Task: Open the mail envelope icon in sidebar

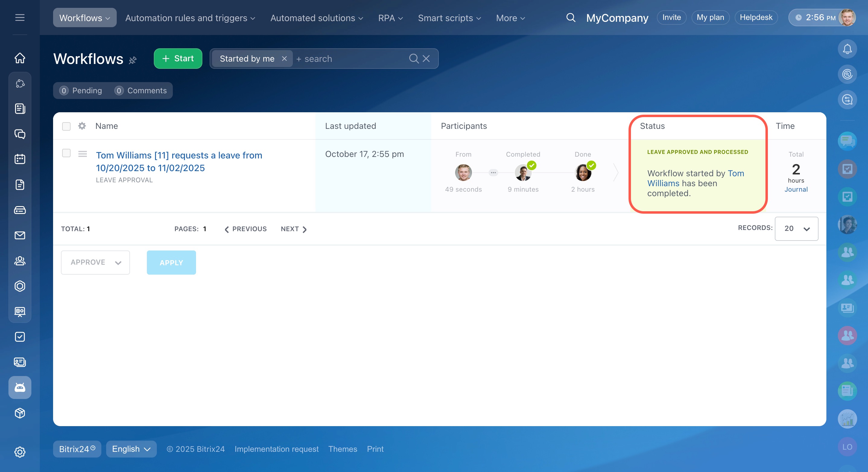Action: [20, 235]
